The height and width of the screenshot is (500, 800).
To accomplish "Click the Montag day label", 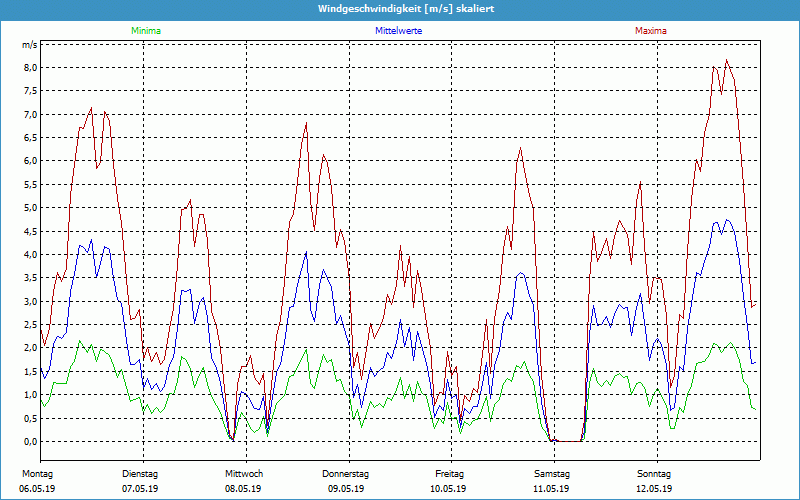I will (x=37, y=474).
